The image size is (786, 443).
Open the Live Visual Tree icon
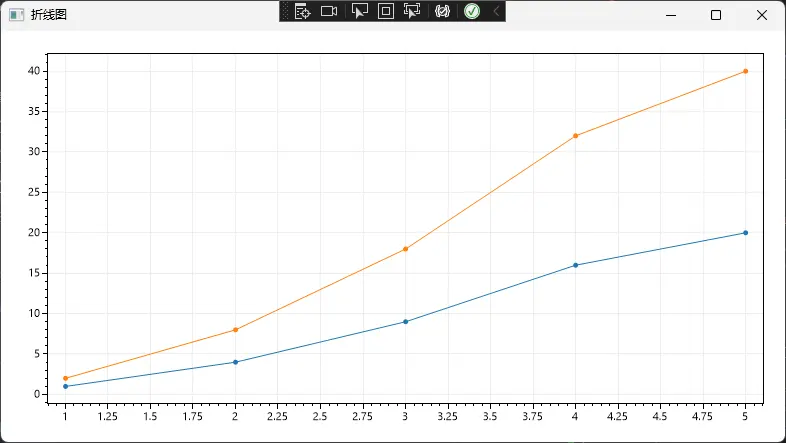click(303, 11)
